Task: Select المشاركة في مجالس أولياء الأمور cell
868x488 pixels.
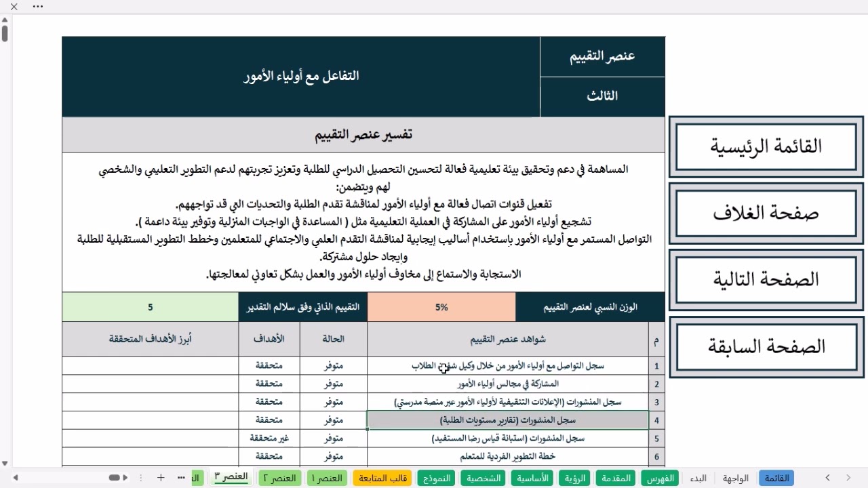Action: point(508,384)
